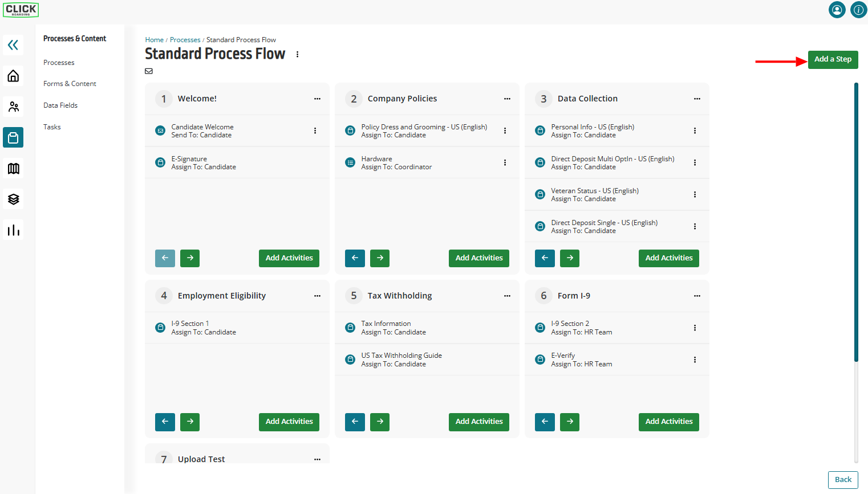Select Tasks in side menu
This screenshot has width=868, height=494.
click(52, 127)
